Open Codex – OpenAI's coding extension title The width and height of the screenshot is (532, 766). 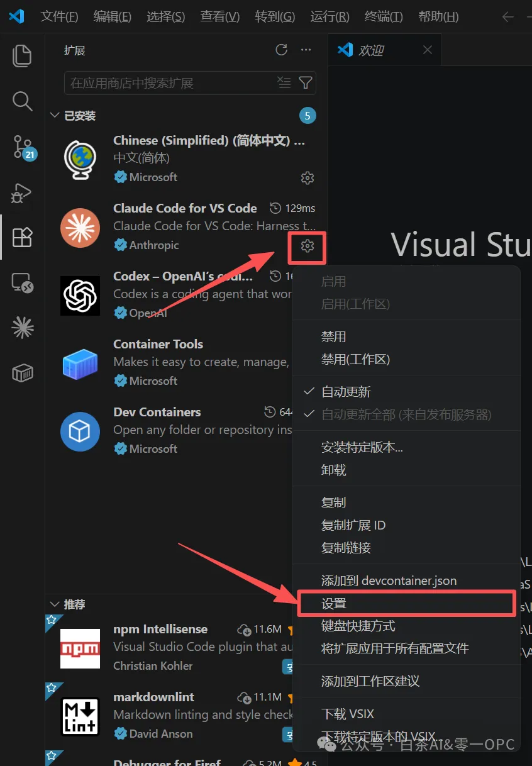click(183, 276)
